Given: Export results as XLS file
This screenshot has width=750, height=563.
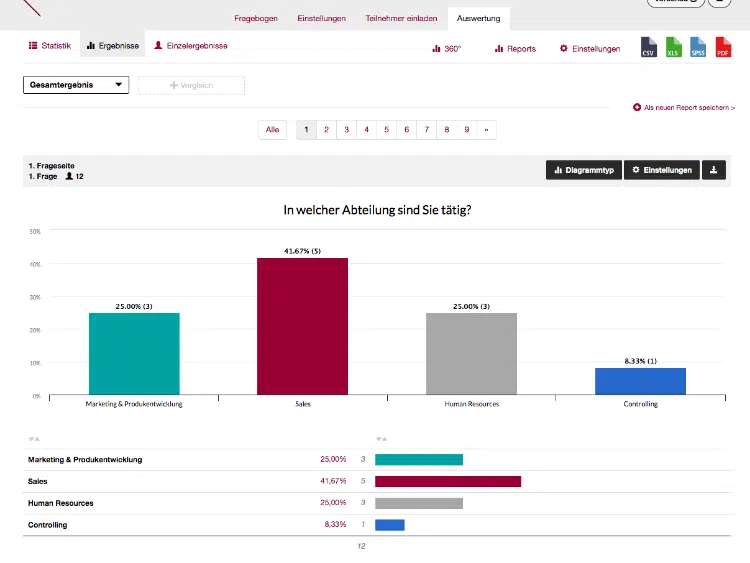Looking at the screenshot, I should (673, 47).
